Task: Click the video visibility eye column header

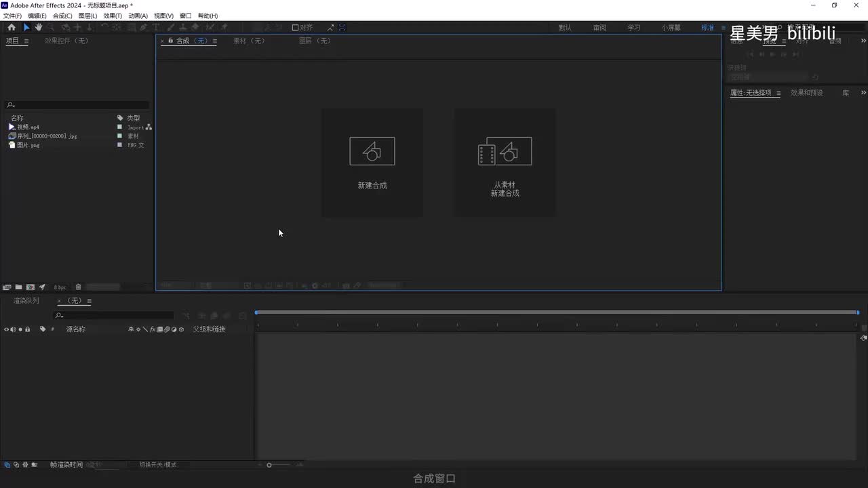Action: coord(6,329)
